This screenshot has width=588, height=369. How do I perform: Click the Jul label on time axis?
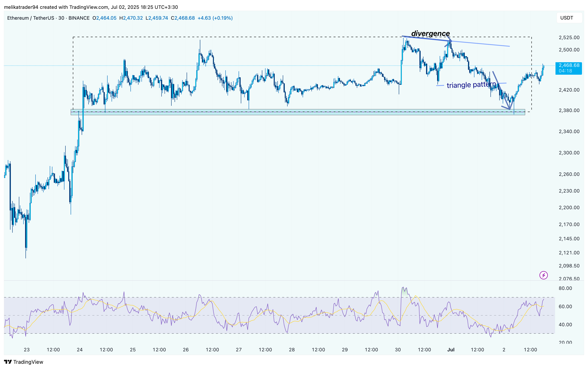pos(451,350)
